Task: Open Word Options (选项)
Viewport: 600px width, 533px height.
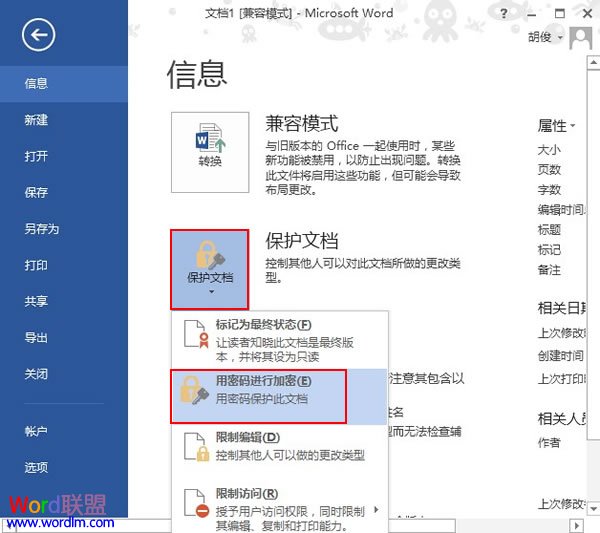Action: (64, 467)
